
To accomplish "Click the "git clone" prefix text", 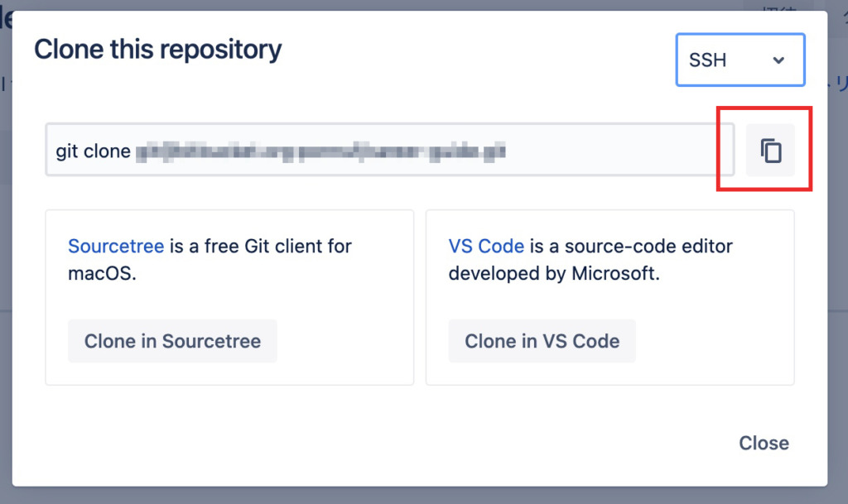I will click(x=93, y=151).
